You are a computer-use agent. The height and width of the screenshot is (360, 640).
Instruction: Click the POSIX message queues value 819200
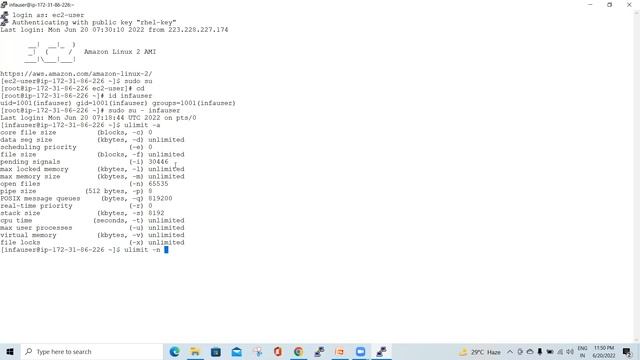pyautogui.click(x=160, y=199)
